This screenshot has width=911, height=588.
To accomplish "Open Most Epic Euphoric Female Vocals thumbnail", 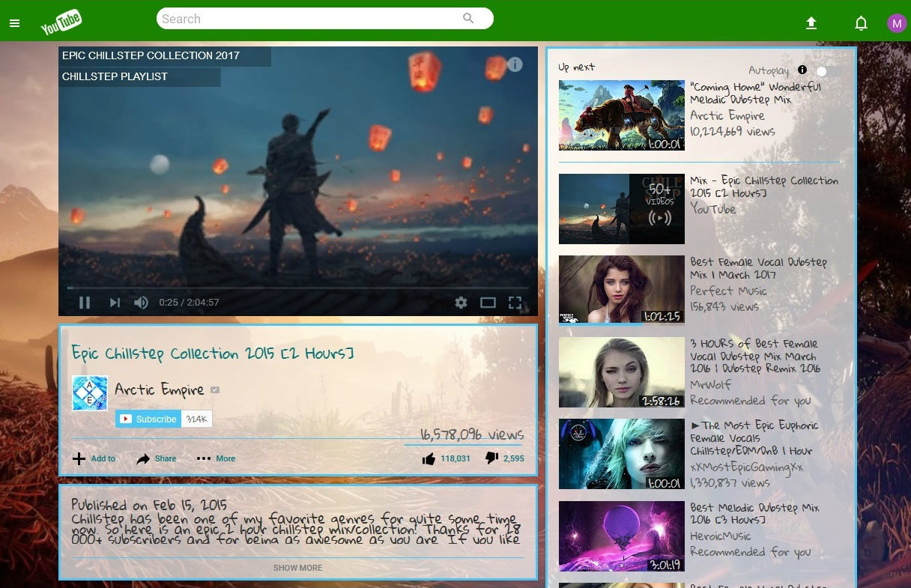I will tap(622, 454).
